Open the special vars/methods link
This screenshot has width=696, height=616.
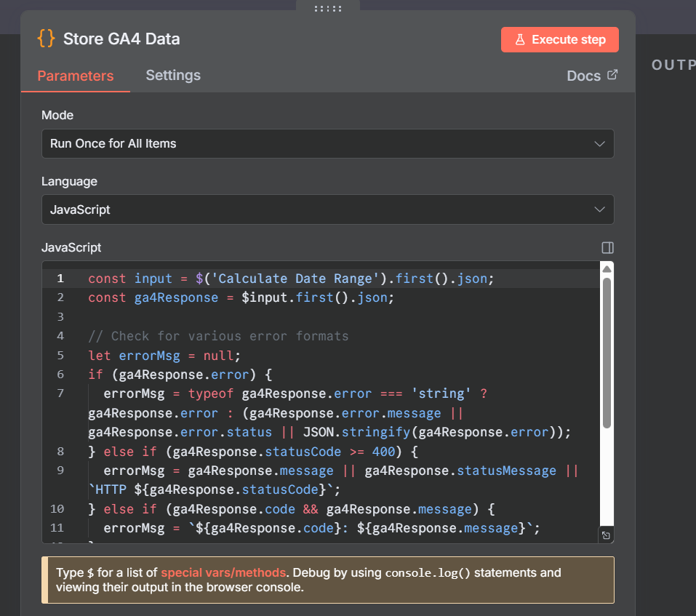[x=224, y=572]
